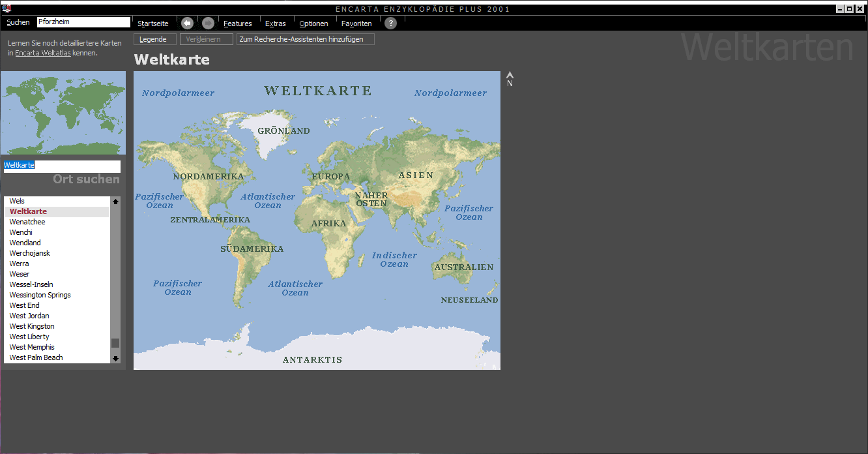Open the Extras menu
868x454 pixels.
click(275, 23)
